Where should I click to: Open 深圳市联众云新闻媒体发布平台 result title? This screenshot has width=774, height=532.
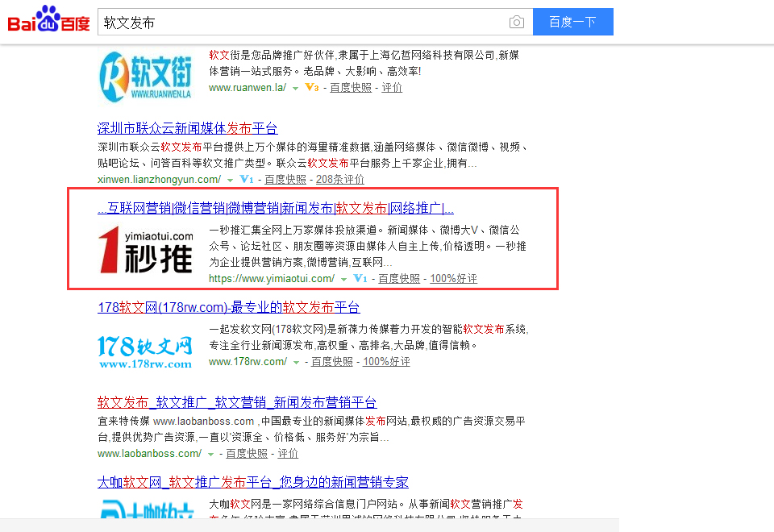tap(188, 128)
